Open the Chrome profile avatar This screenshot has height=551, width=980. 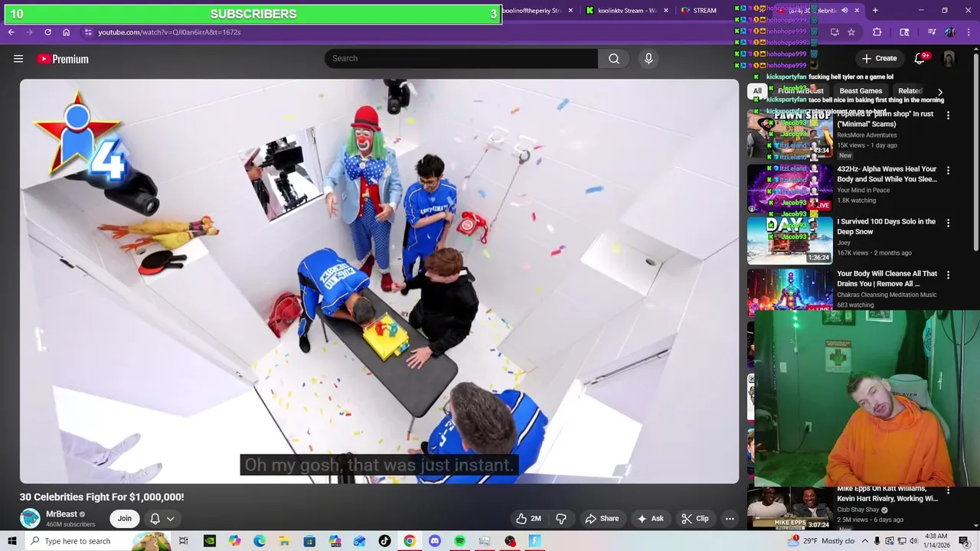coord(950,32)
